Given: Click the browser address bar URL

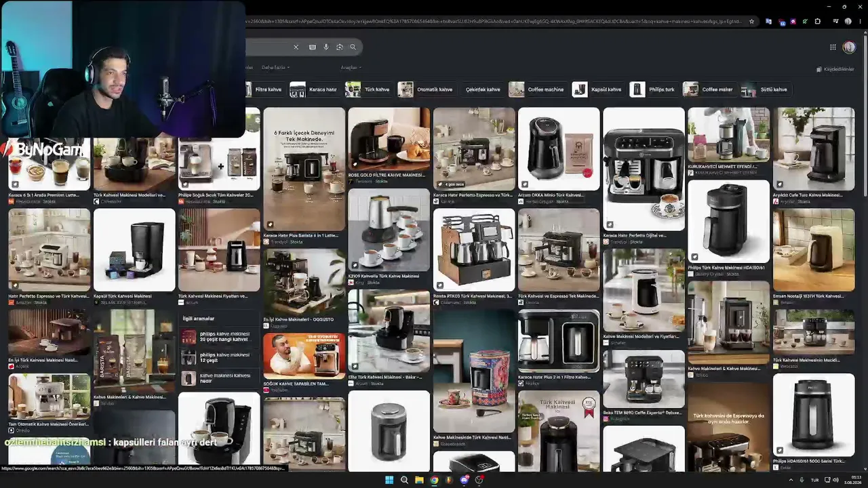Looking at the screenshot, I should tap(494, 21).
